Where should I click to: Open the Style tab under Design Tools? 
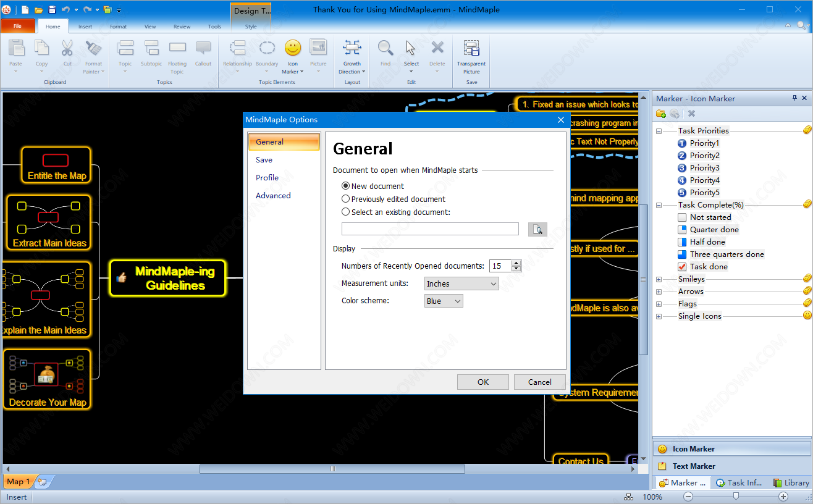(251, 27)
